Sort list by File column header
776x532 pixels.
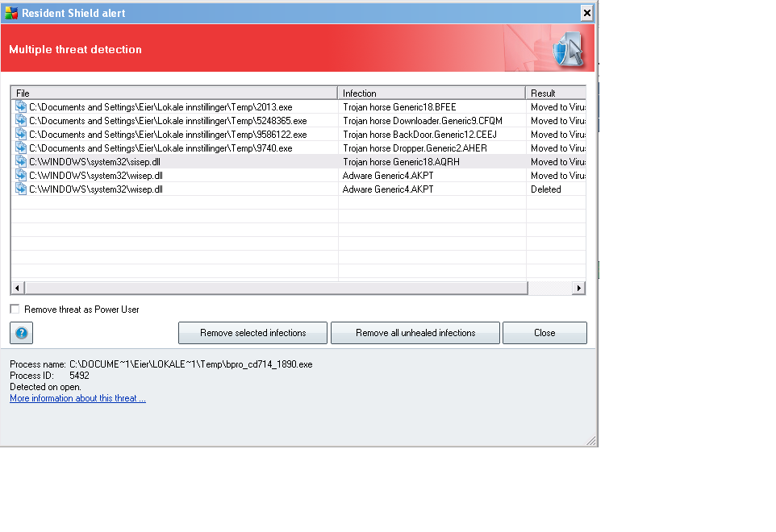[x=174, y=93]
